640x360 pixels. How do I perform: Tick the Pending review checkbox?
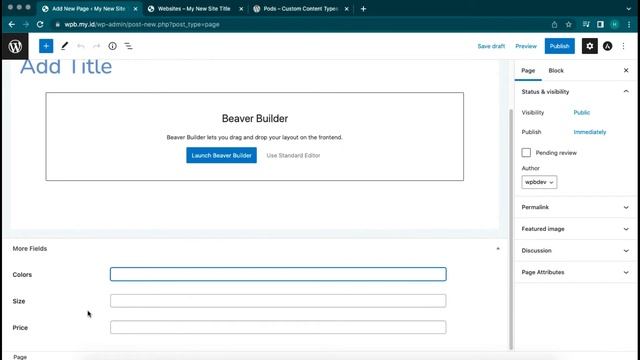coord(526,153)
